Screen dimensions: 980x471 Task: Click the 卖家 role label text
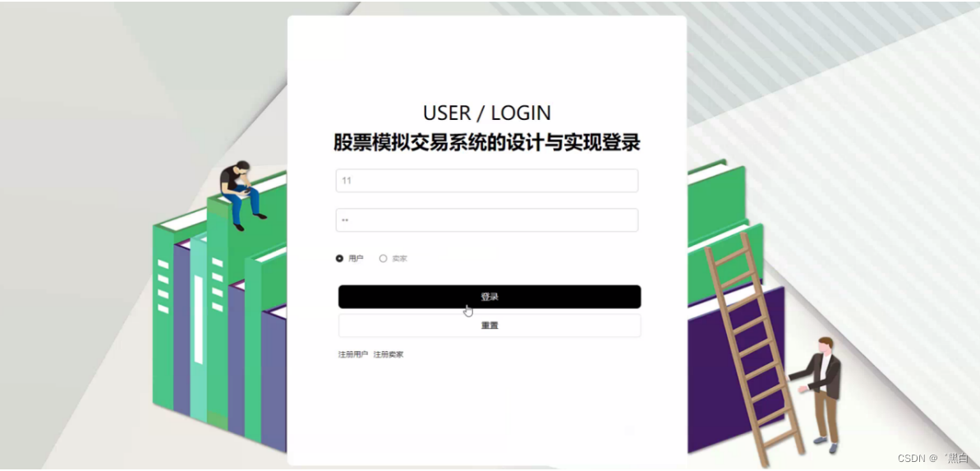(x=399, y=258)
